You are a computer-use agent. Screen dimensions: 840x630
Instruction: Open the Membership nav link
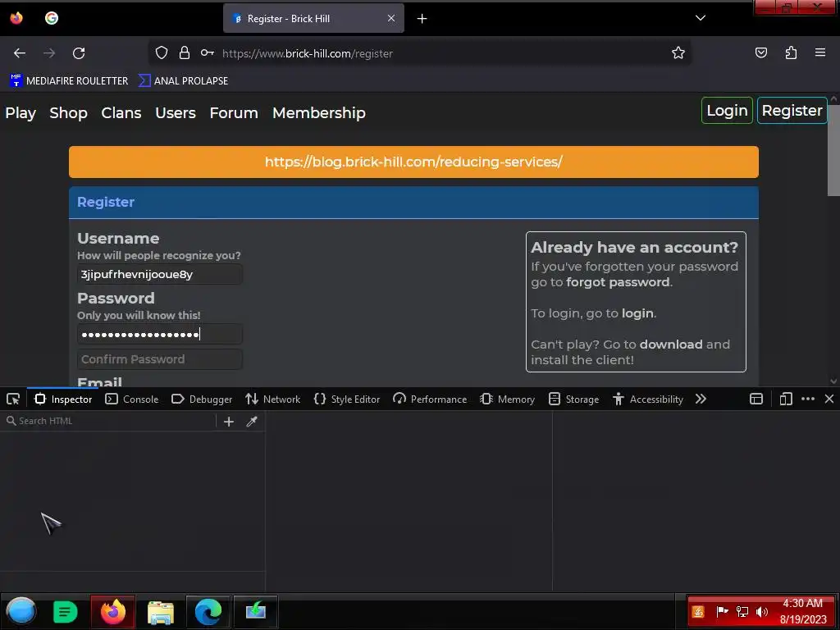pyautogui.click(x=319, y=113)
